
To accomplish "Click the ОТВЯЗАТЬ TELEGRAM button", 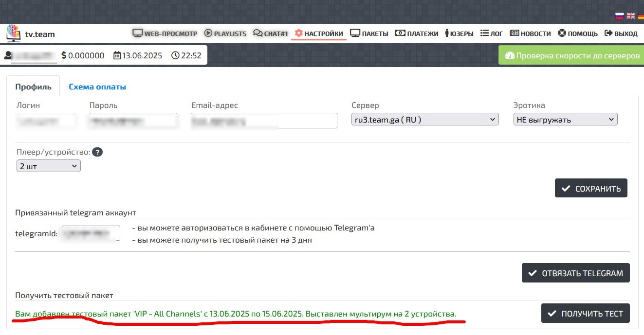I will pos(575,273).
